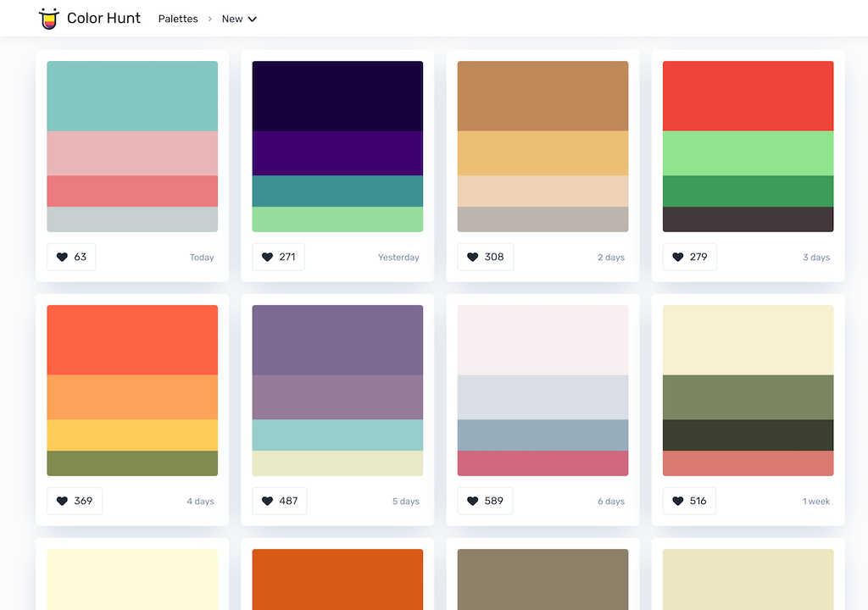Select the dark navy swatch in Yesterday's palette
Screen dimensions: 868x610
coord(337,97)
